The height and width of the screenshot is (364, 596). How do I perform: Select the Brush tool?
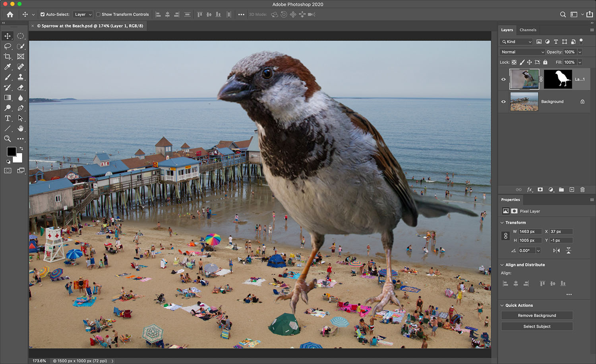(8, 77)
